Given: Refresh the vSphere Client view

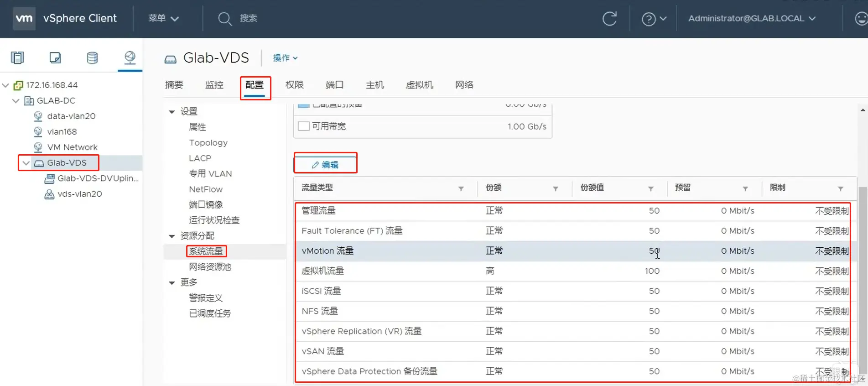Looking at the screenshot, I should pos(609,19).
